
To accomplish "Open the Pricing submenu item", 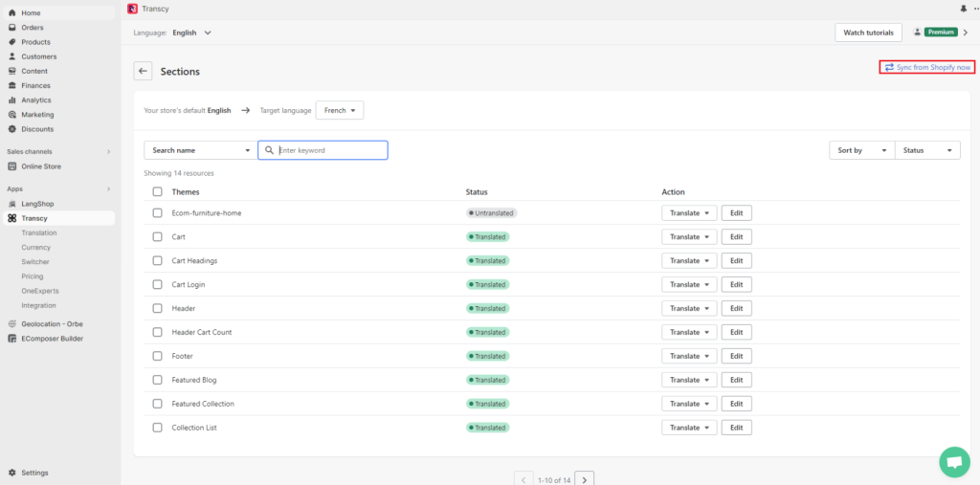I will 33,276.
